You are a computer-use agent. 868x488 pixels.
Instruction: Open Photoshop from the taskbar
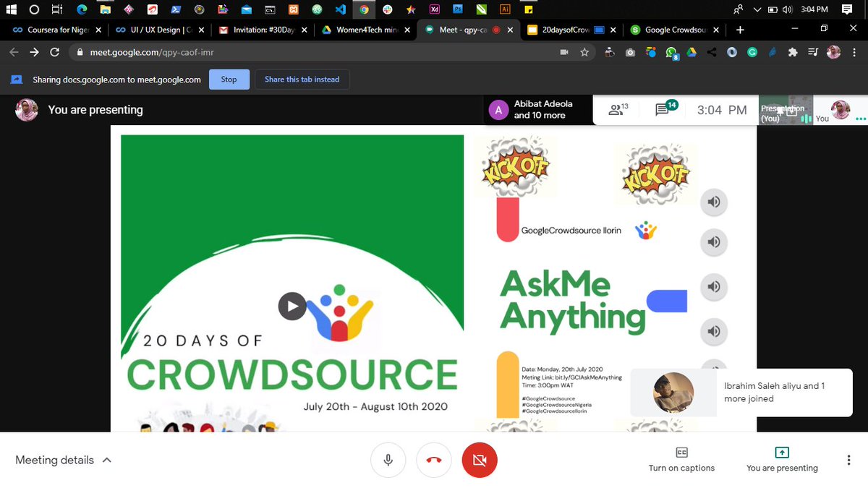(457, 10)
